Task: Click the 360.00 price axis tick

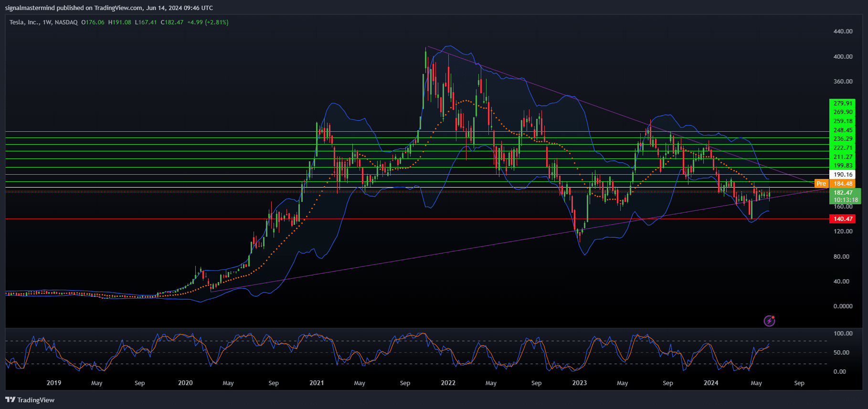Action: pyautogui.click(x=843, y=82)
